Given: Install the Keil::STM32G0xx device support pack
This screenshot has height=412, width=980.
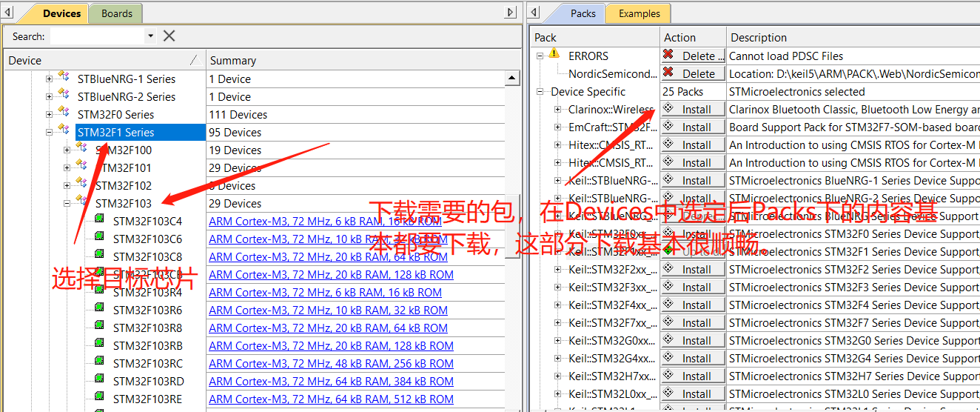Looking at the screenshot, I should [x=693, y=340].
